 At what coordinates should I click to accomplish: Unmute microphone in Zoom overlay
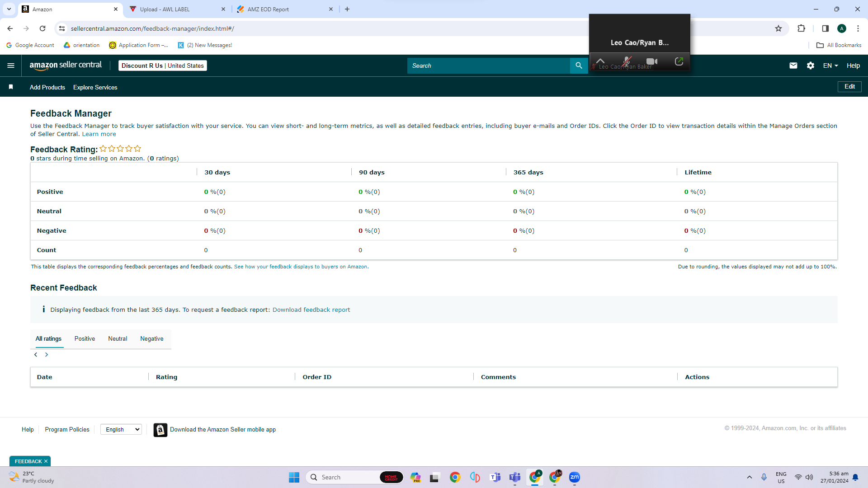(x=627, y=61)
